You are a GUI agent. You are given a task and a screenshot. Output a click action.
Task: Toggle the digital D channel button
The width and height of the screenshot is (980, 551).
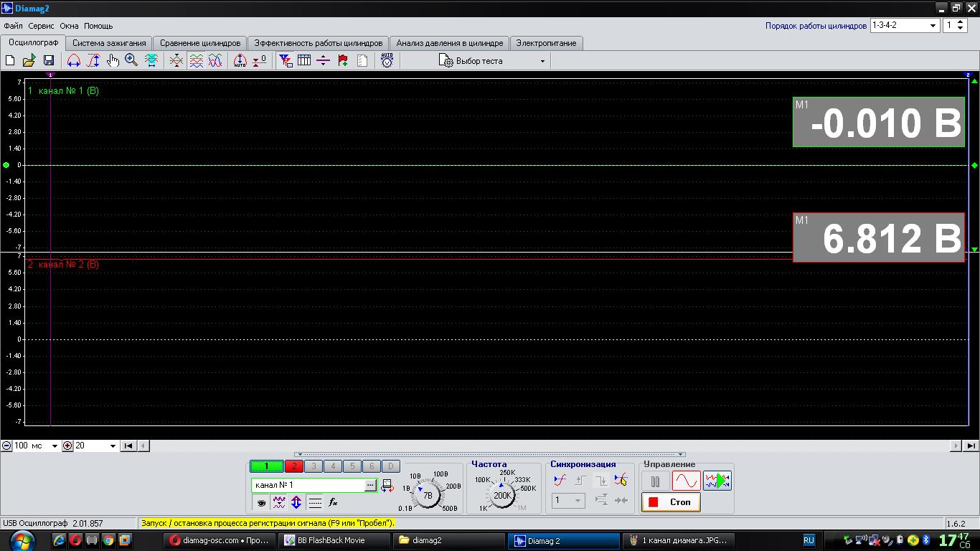coord(390,466)
